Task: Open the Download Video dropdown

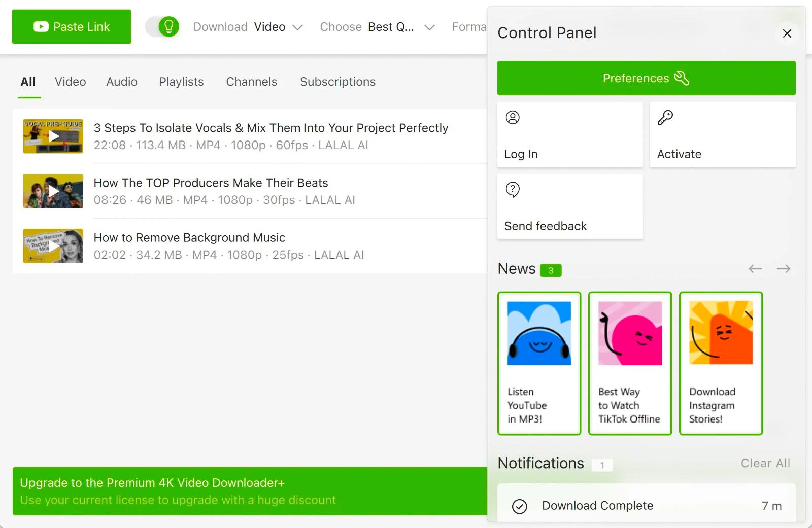Action: click(279, 27)
